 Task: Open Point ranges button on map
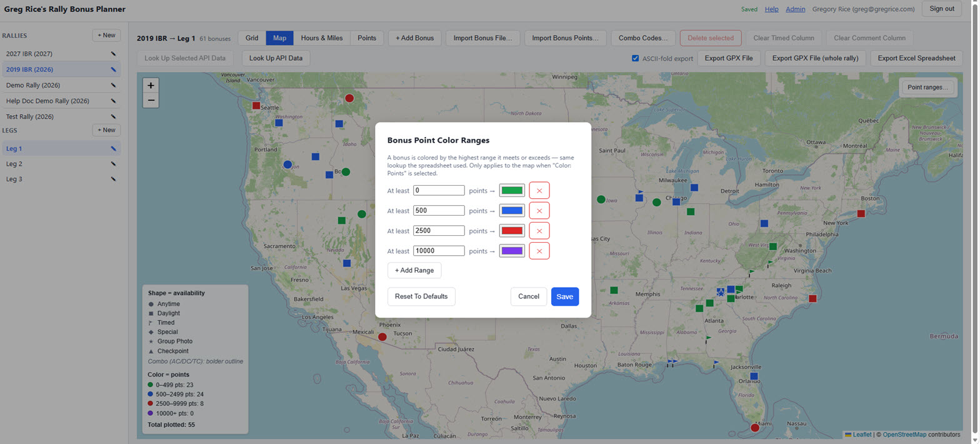tap(927, 88)
